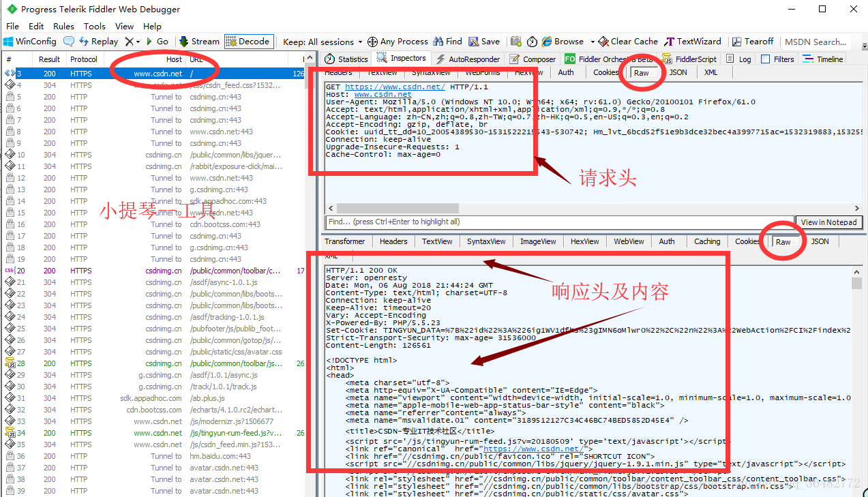Select request inspector HexView tab
Screen dimensions: 868x497
(x=528, y=72)
